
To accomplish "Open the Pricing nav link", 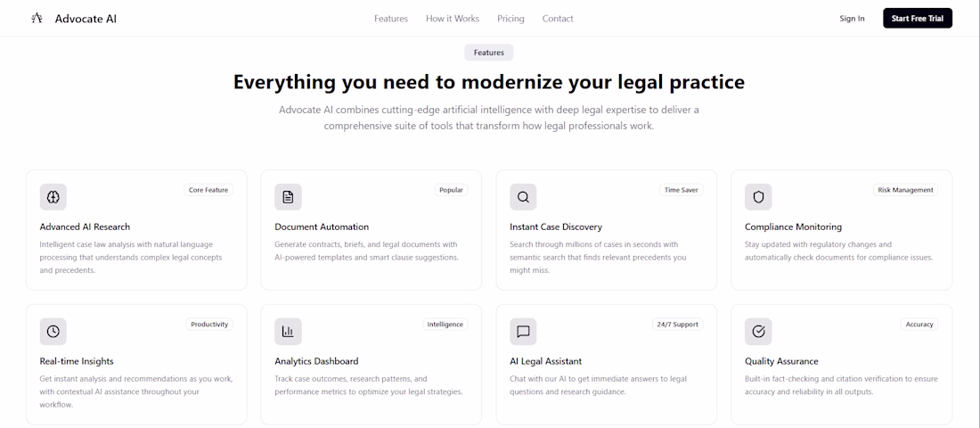I will pos(510,19).
